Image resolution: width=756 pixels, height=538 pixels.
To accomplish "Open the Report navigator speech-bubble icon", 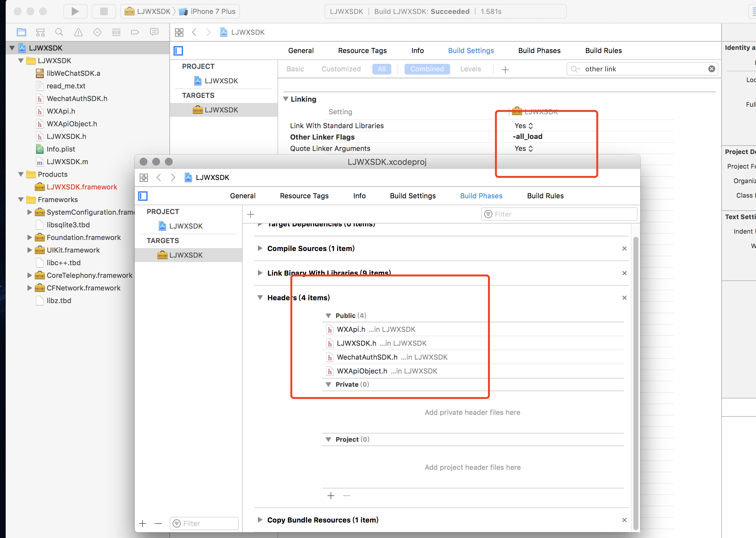I will pos(154,32).
